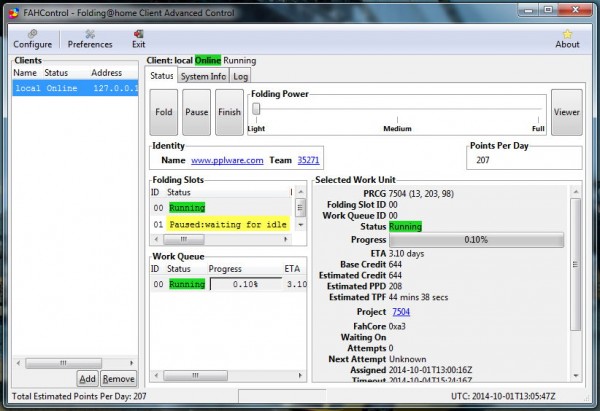Viewport: 600px width, 411px height.
Task: Select folding slot 00 Running
Action: (221, 207)
